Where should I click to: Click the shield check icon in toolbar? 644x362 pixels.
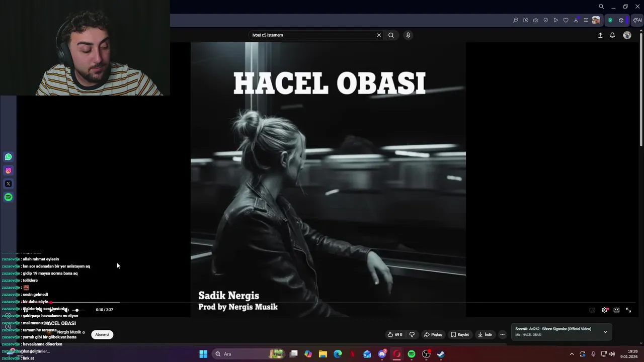pyautogui.click(x=546, y=20)
